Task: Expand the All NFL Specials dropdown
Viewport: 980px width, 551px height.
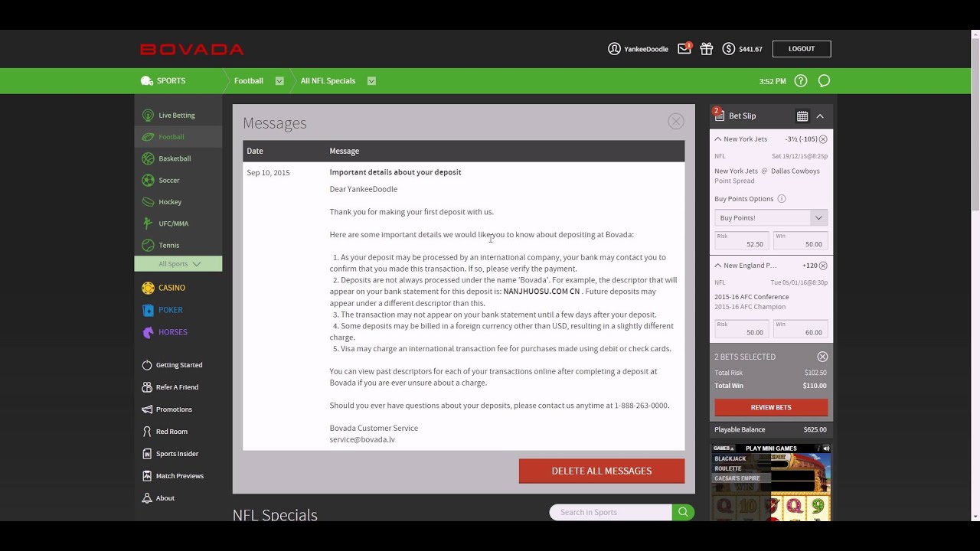Action: click(x=371, y=81)
